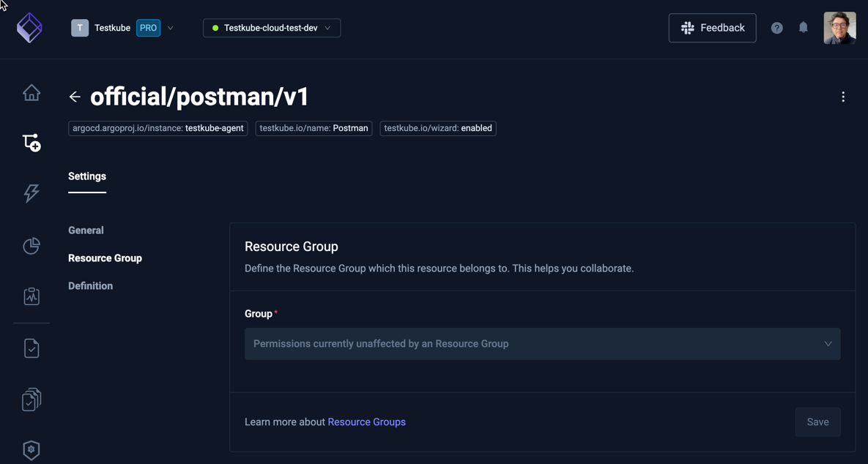This screenshot has height=464, width=868.
Task: Open the three-dot overflow menu
Action: click(842, 96)
